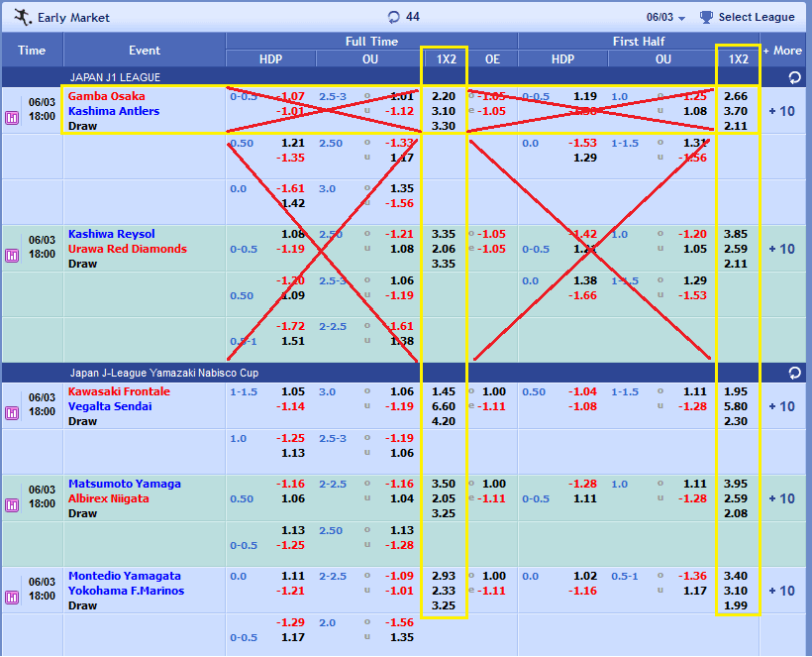
Task: Refresh the Yamazaki Nabisco Cup section
Action: coord(794,373)
